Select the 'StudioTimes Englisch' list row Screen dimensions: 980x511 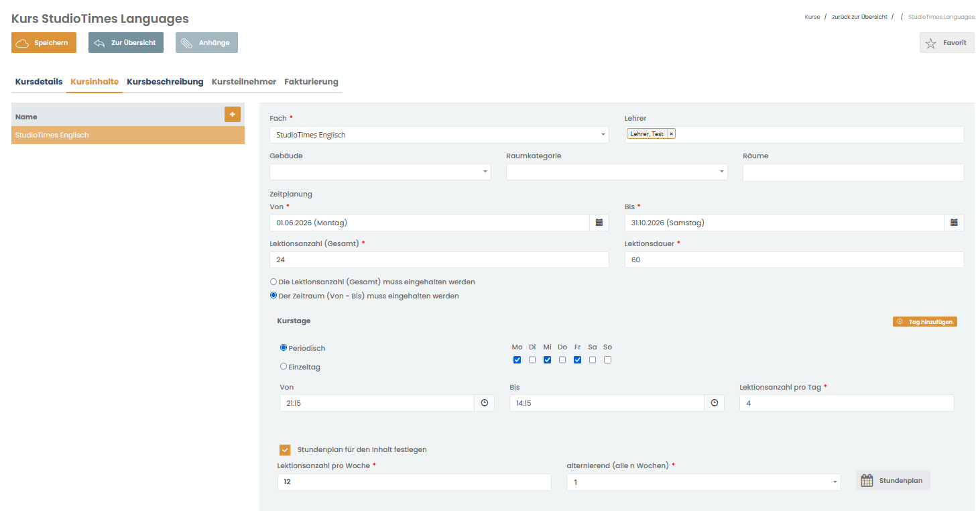pyautogui.click(x=128, y=135)
